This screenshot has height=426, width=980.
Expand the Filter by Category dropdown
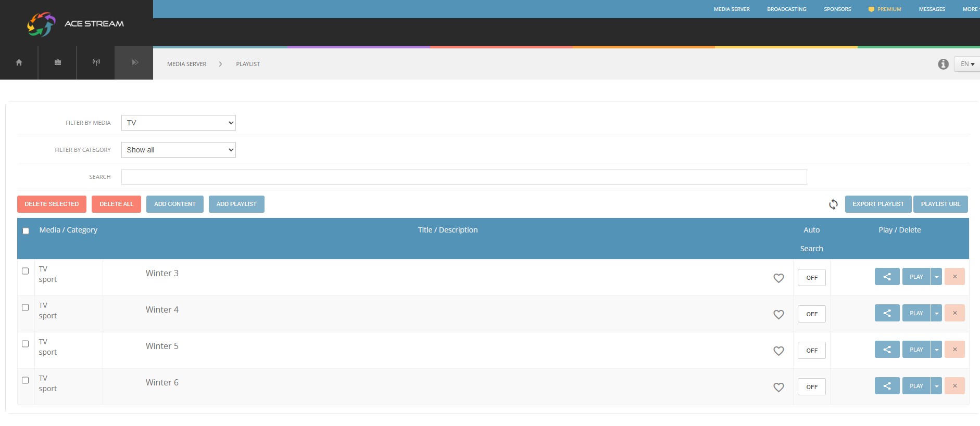pos(178,150)
